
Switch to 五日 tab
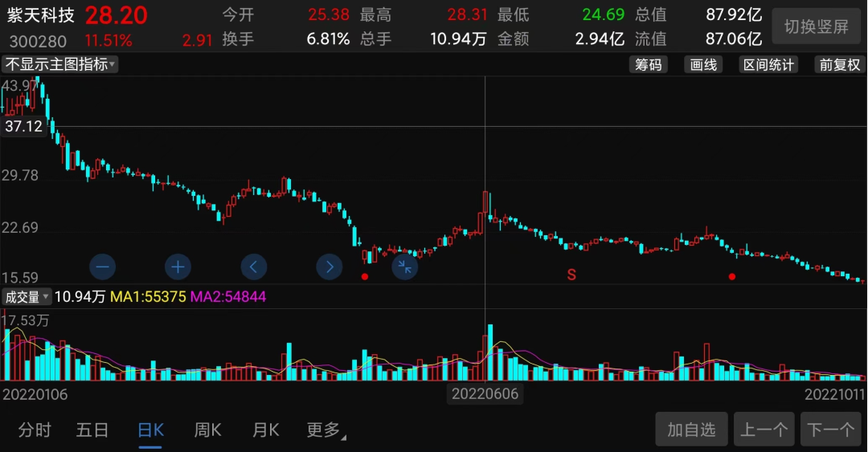92,430
